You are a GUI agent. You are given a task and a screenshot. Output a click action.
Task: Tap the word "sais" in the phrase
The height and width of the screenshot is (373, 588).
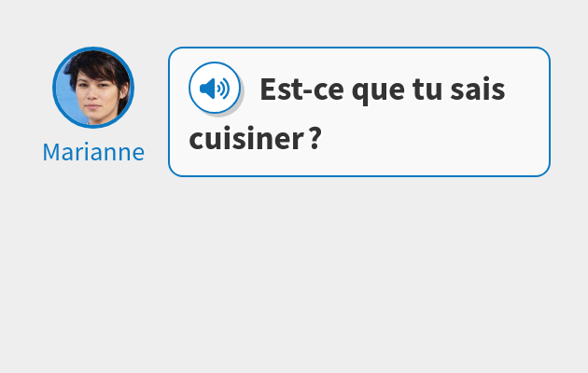click(480, 90)
